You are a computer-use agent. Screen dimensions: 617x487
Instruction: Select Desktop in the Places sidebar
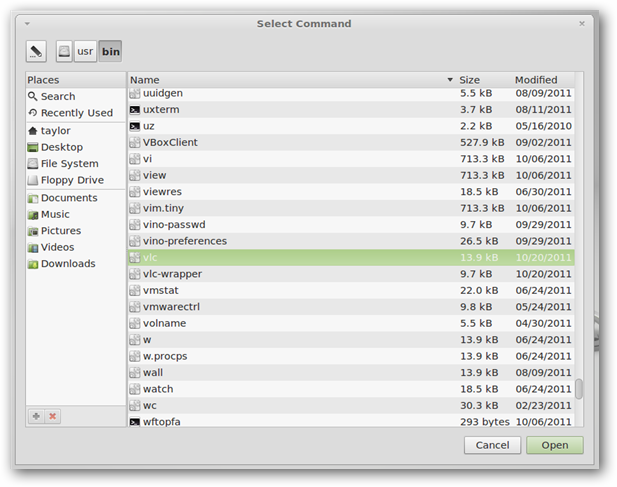coord(76,147)
